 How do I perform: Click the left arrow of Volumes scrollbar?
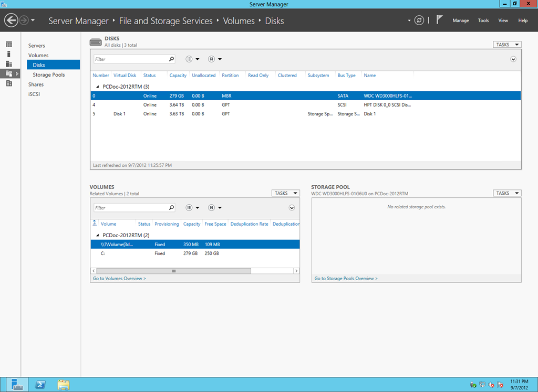[94, 271]
